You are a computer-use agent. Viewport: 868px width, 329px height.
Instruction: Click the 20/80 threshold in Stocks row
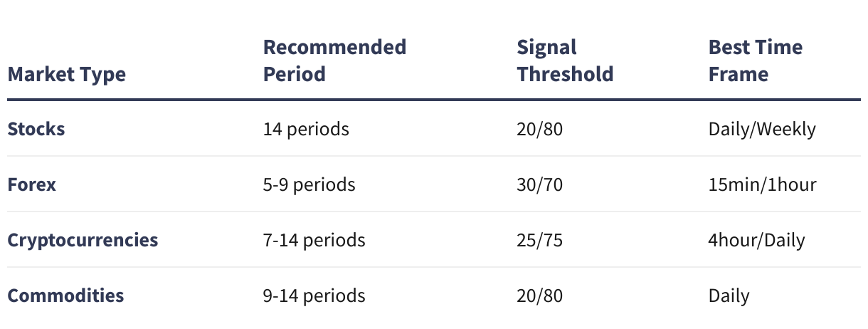[x=540, y=129]
